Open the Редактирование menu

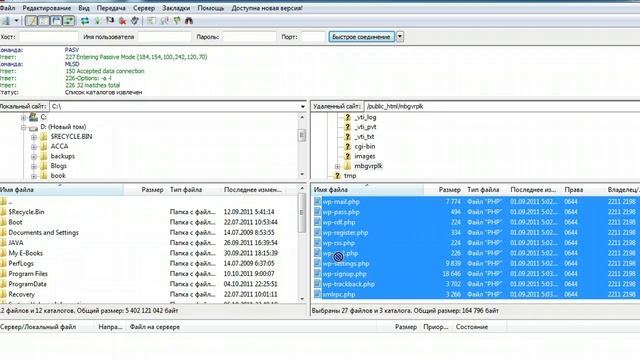[47, 8]
